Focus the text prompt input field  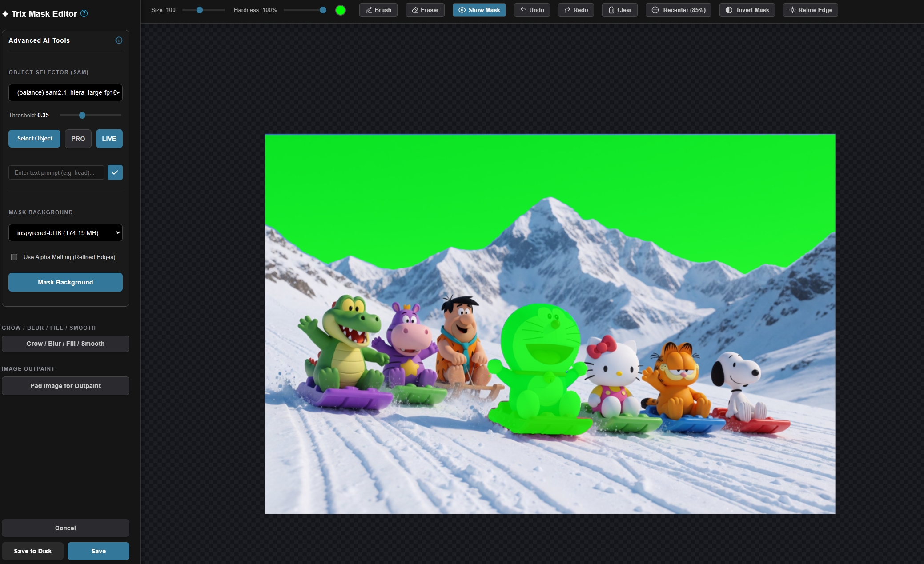[x=56, y=172]
